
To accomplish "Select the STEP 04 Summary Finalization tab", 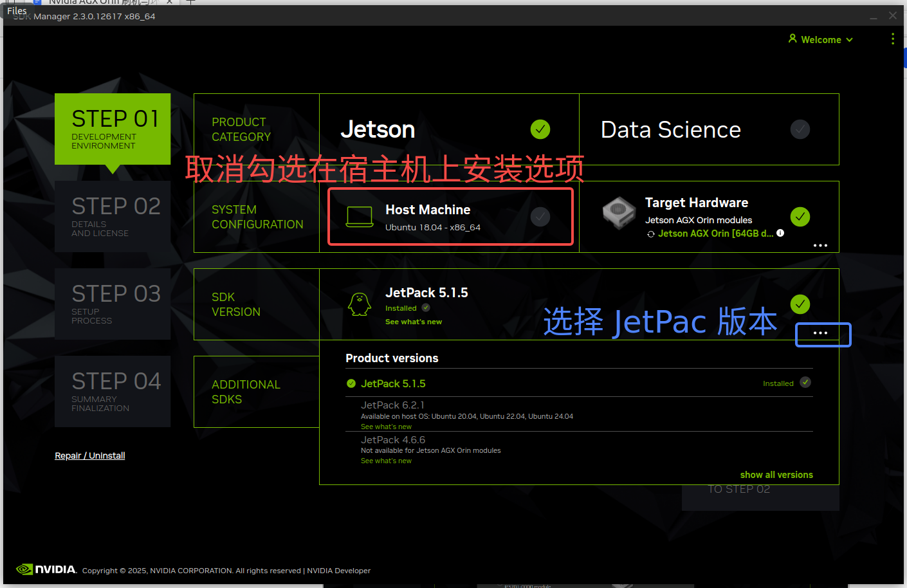I will pos(113,391).
